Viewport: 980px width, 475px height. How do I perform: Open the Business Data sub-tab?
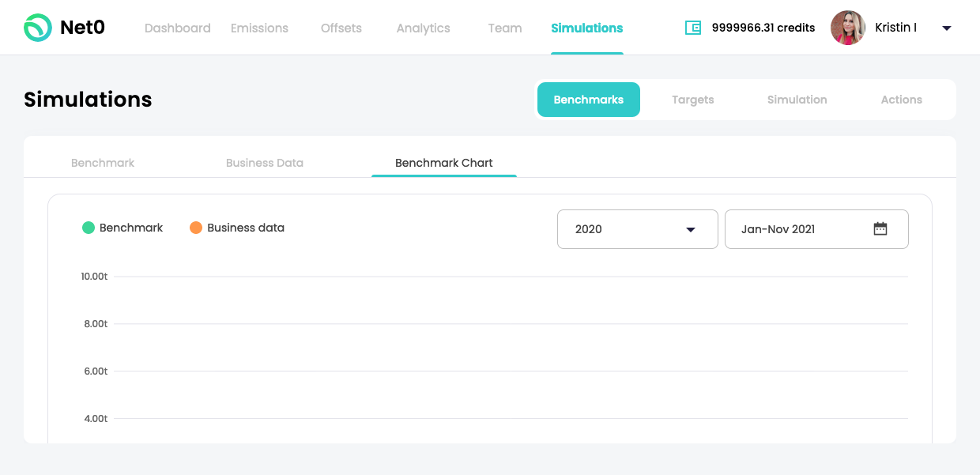point(265,163)
